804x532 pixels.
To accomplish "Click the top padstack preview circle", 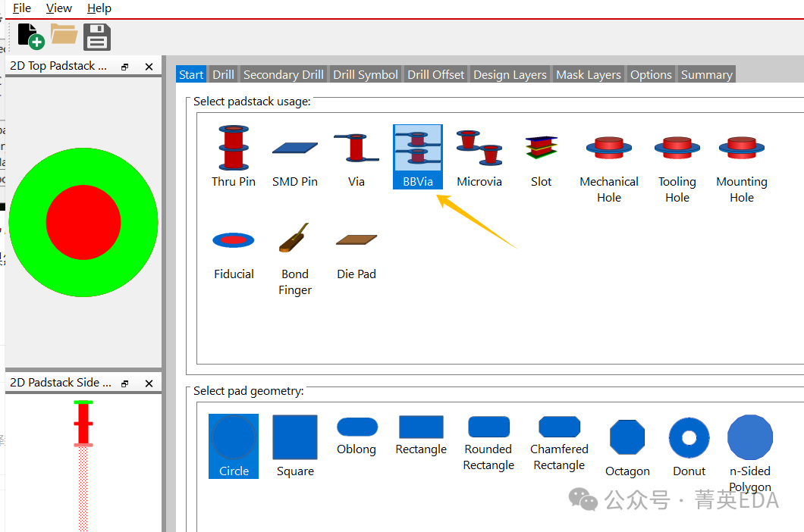I will click(83, 223).
